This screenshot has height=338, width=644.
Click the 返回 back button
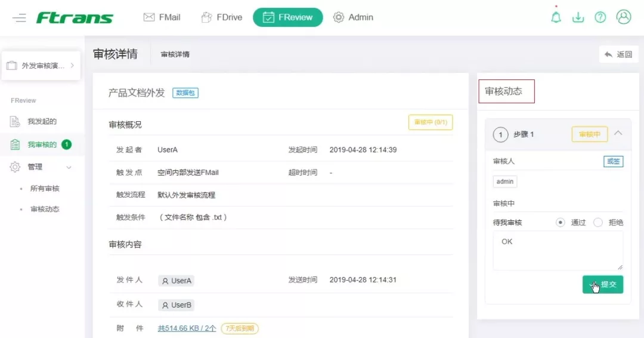[x=618, y=54]
